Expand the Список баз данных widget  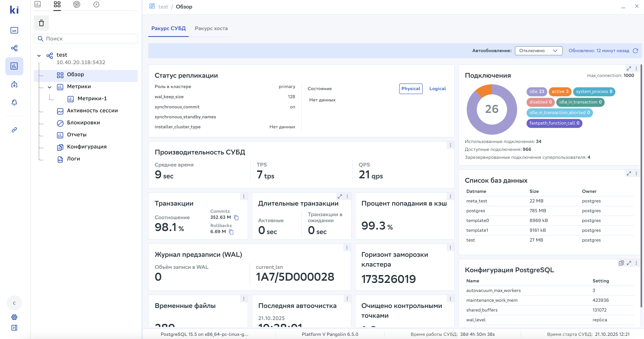pos(629,173)
